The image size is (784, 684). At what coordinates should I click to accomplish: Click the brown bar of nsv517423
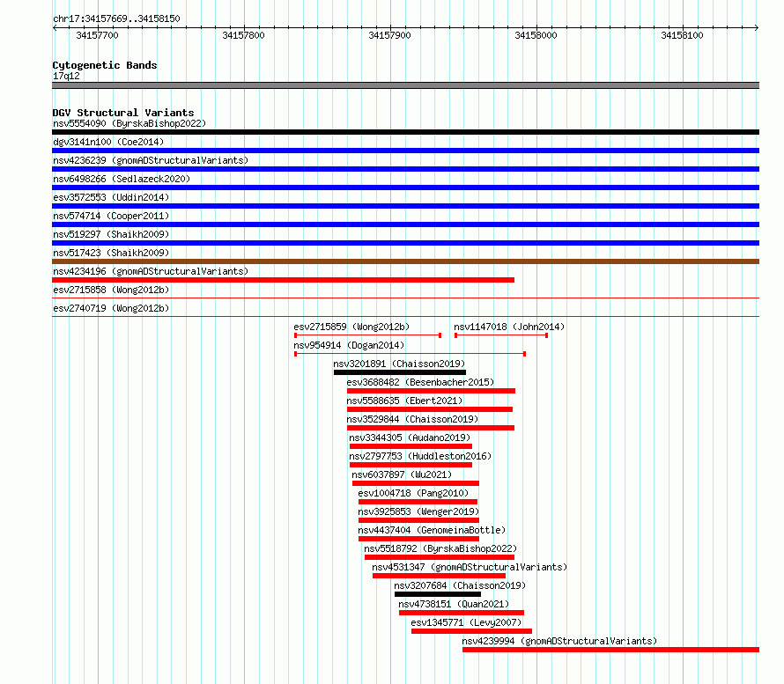[405, 261]
